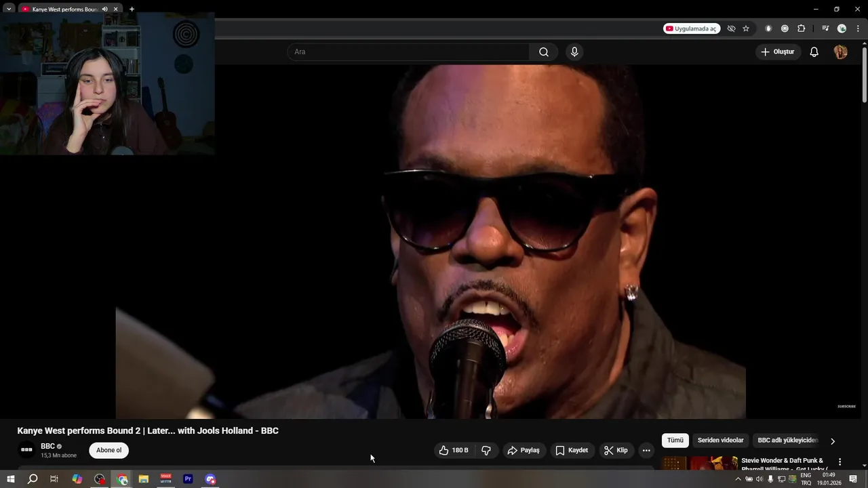Open the BBC channel name link

coord(47,446)
